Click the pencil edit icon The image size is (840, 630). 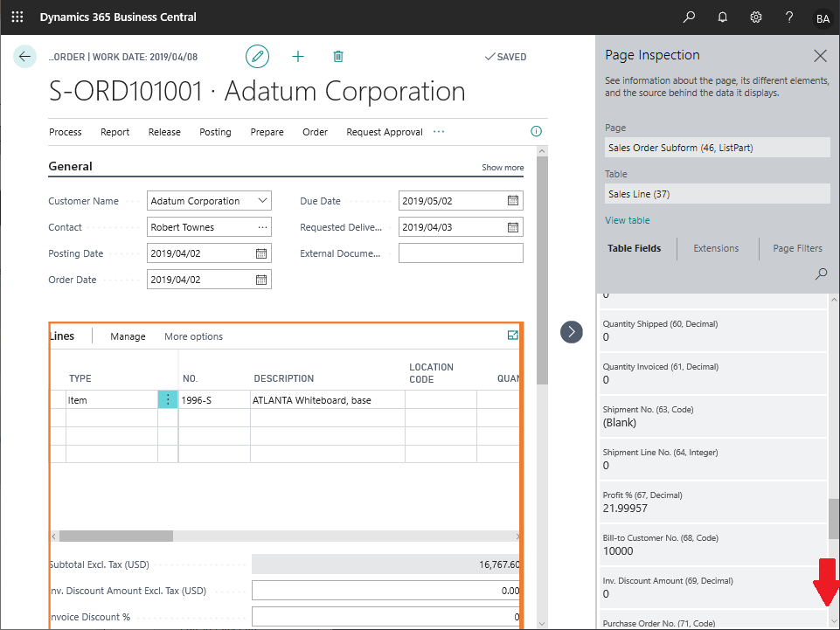(257, 57)
